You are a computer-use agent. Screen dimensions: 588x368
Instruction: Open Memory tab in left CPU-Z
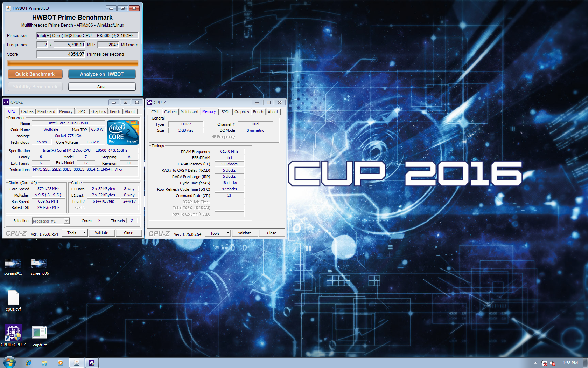(x=66, y=111)
